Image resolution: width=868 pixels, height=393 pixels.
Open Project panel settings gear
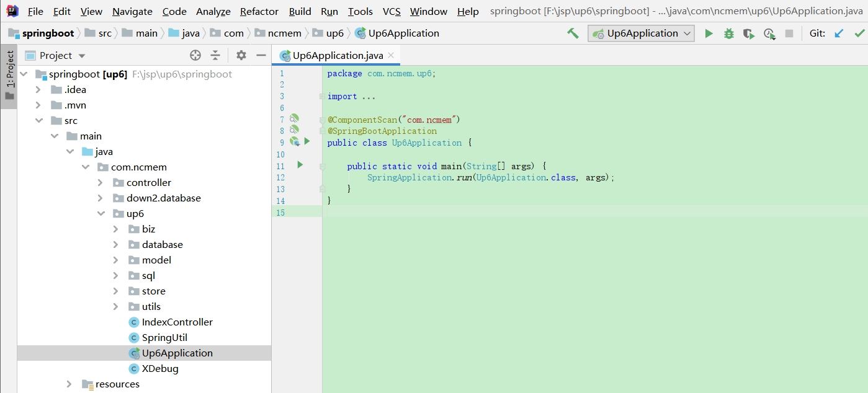(241, 56)
